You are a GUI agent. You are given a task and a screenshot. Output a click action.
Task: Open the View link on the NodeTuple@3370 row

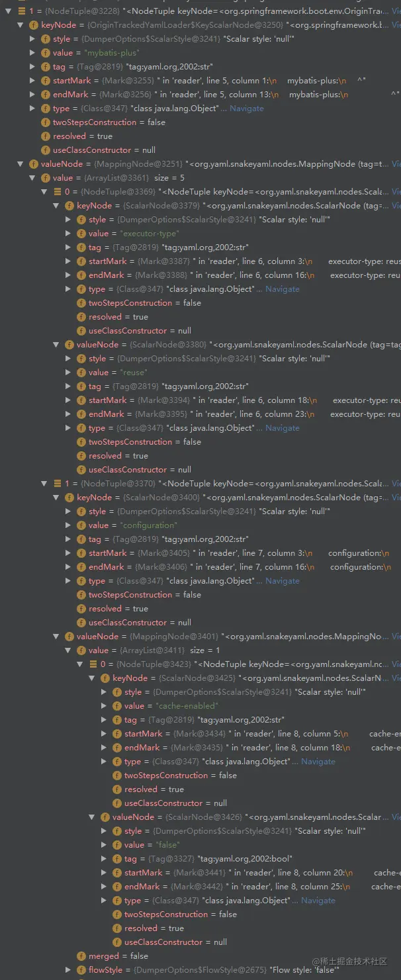click(x=396, y=484)
